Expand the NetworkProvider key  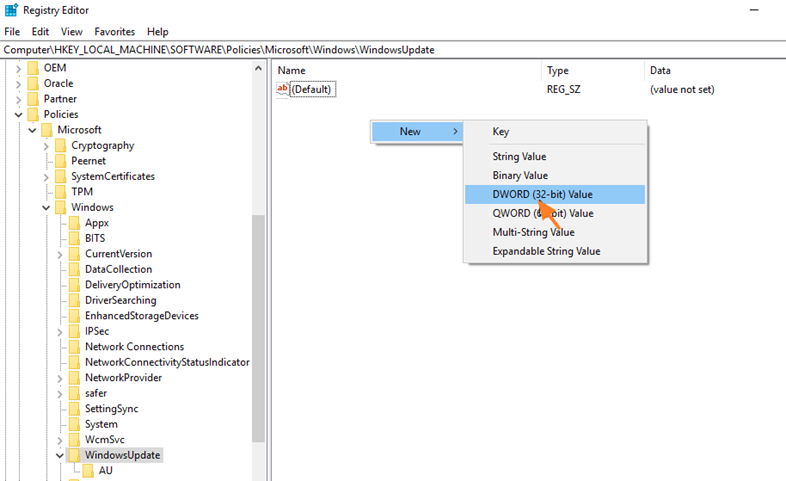click(60, 378)
